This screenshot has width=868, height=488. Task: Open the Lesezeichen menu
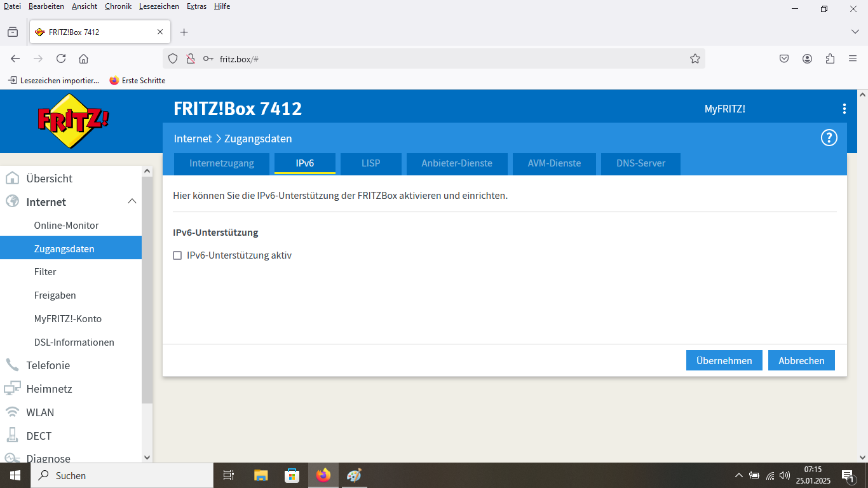(x=159, y=6)
